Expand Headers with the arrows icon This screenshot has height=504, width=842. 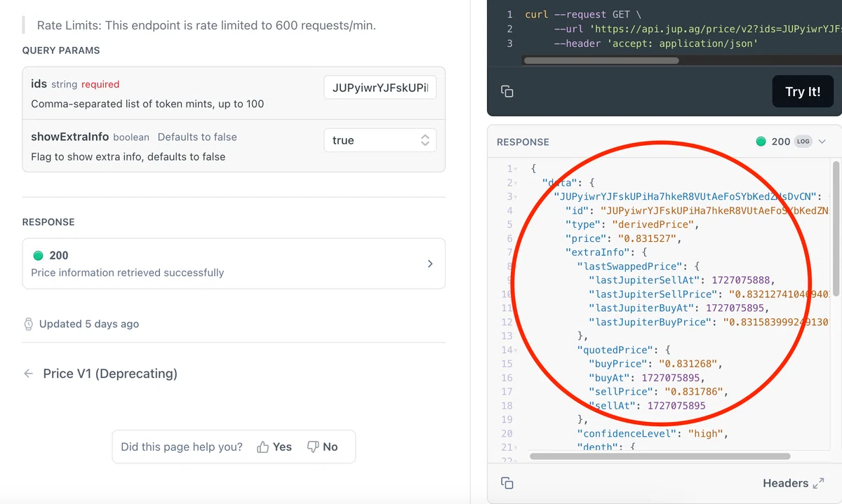coord(818,483)
